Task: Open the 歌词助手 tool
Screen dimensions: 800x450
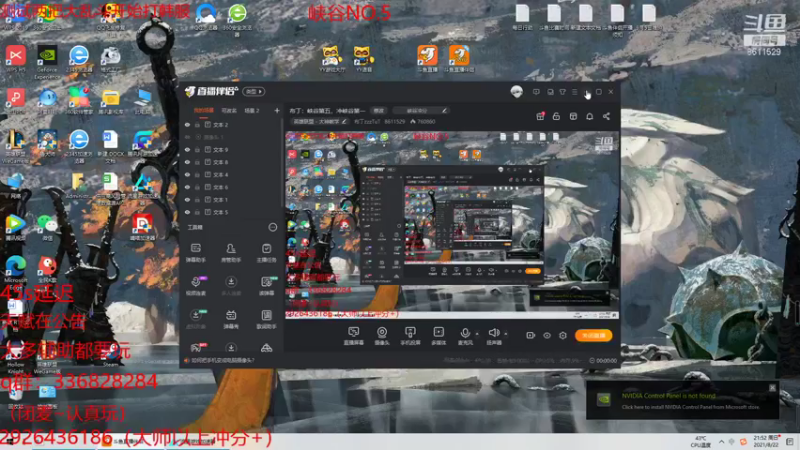Action: coord(266,319)
